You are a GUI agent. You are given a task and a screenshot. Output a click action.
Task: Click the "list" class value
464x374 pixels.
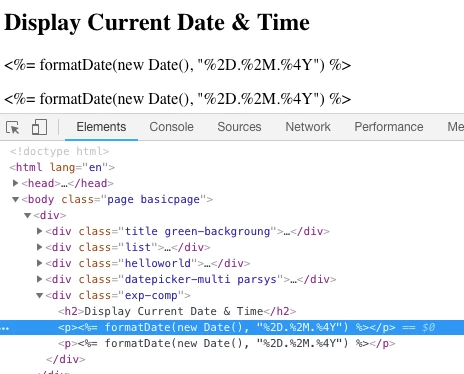138,247
